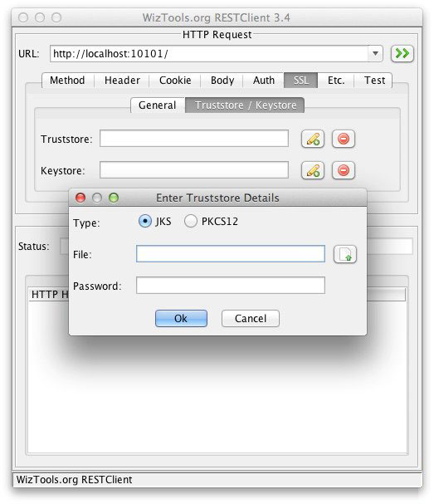
Task: Click the Truststore red remove icon
Action: coord(343,139)
